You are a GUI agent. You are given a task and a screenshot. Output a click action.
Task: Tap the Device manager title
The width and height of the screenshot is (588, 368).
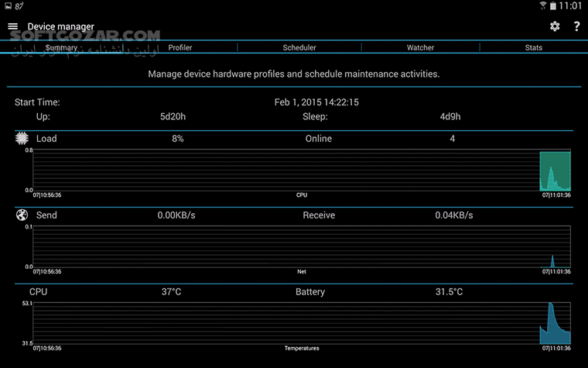click(60, 26)
